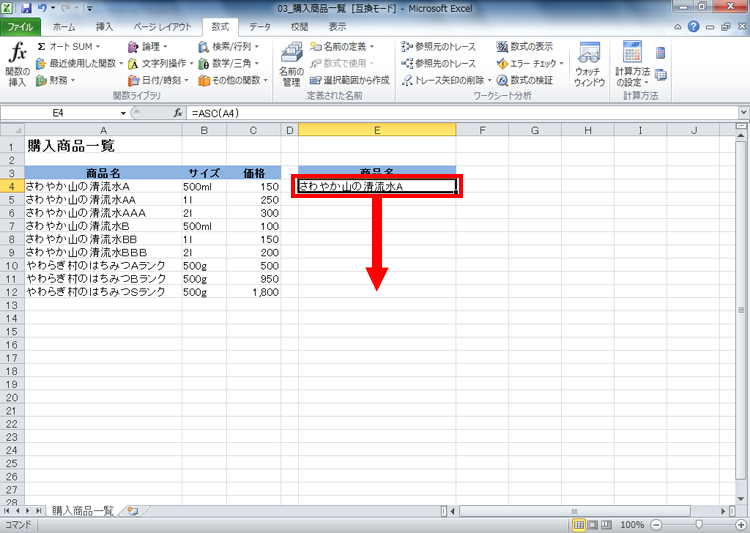The image size is (750, 533).
Task: Click the Undo icon in Quick Access Toolbar
Action: [42, 8]
